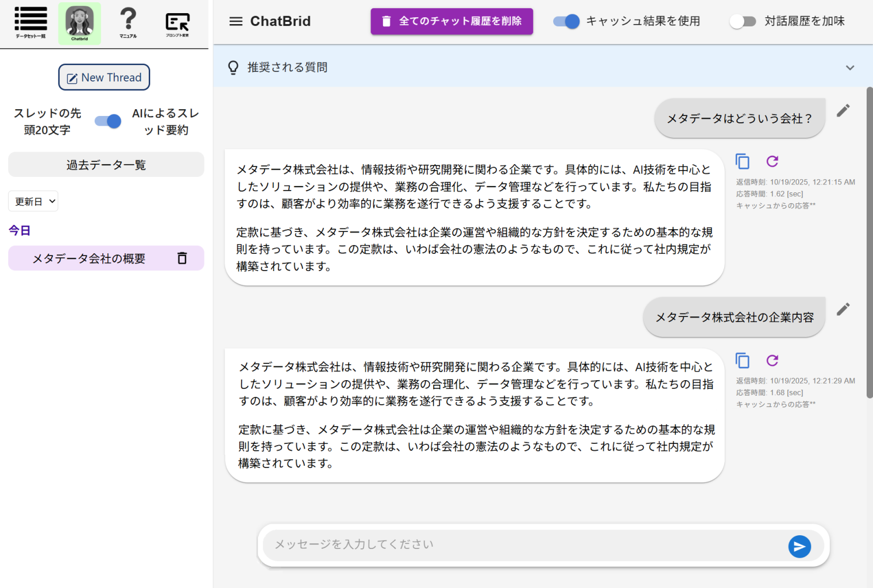Select the Chatbrid avatar icon

tap(79, 23)
